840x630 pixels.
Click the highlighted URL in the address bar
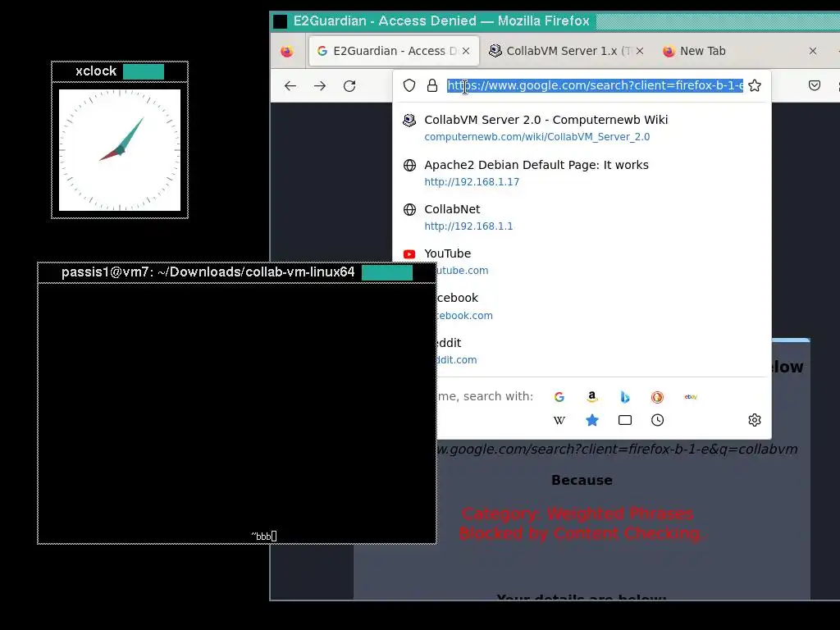pyautogui.click(x=596, y=85)
